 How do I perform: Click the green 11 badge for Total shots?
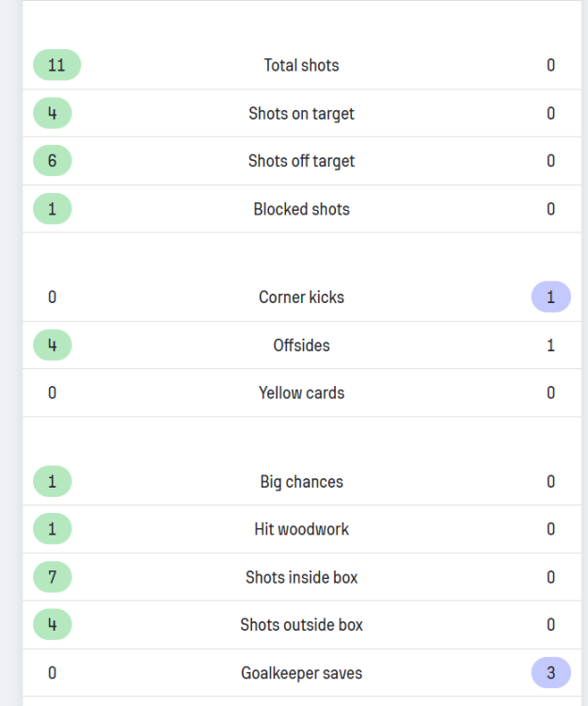tap(56, 65)
